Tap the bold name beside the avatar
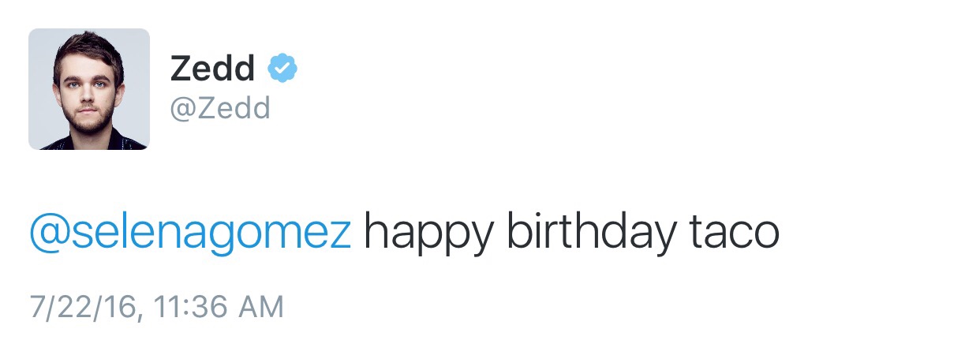Screen dimensions: 980x355 [x=212, y=70]
